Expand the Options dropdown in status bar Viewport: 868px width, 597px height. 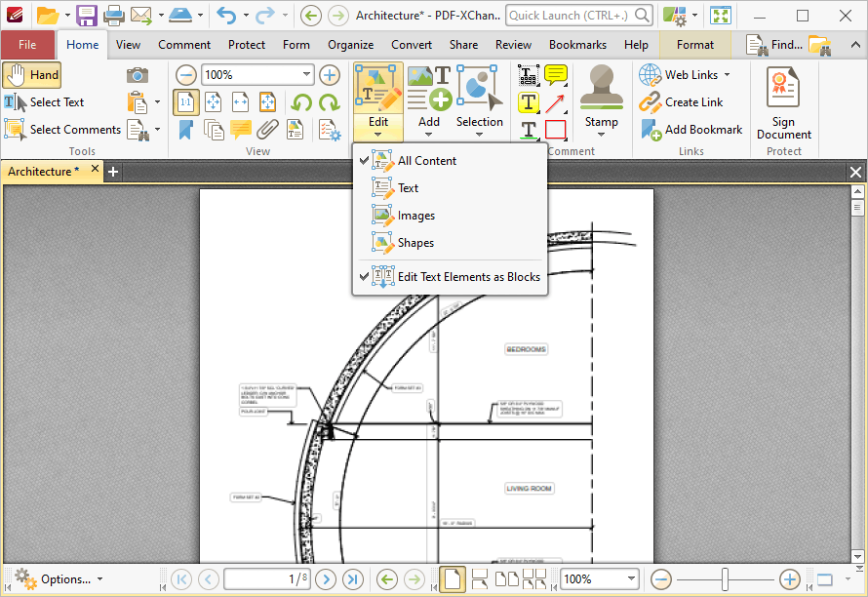tap(100, 579)
